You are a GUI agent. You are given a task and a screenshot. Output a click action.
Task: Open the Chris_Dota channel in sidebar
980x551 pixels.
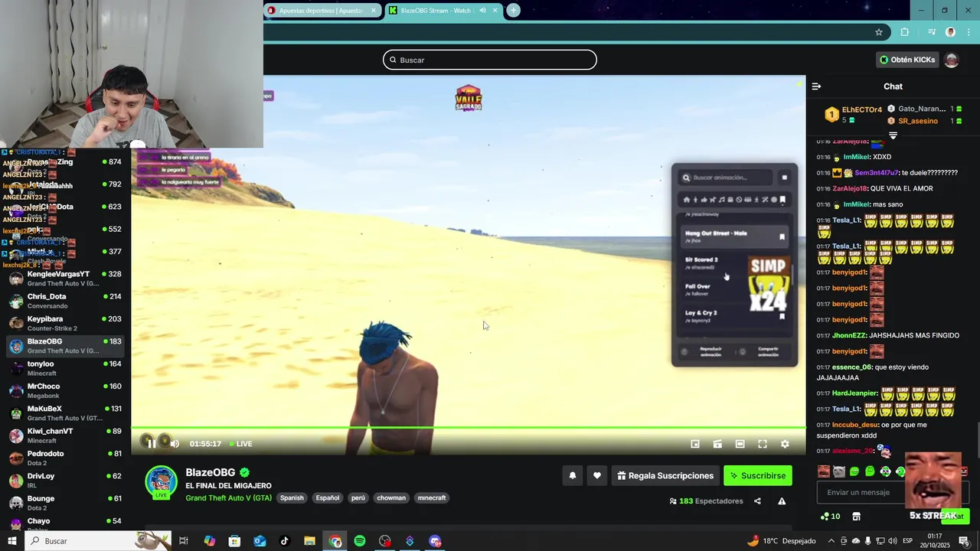(x=66, y=301)
